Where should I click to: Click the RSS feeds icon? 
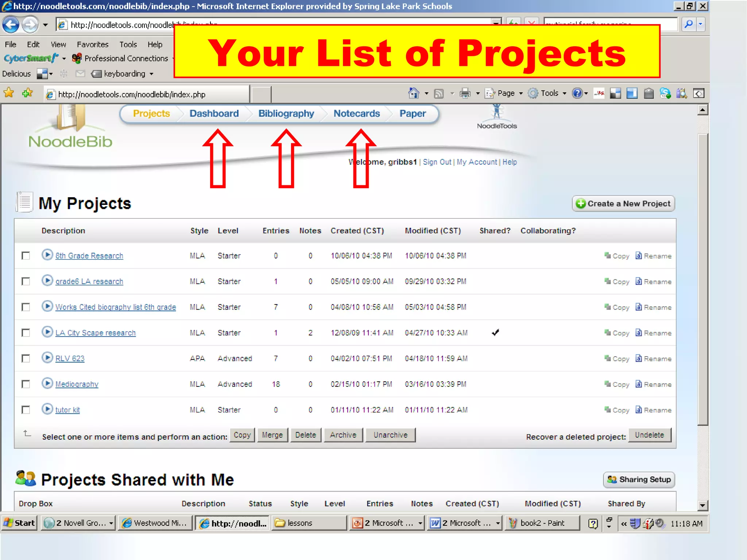pos(439,94)
